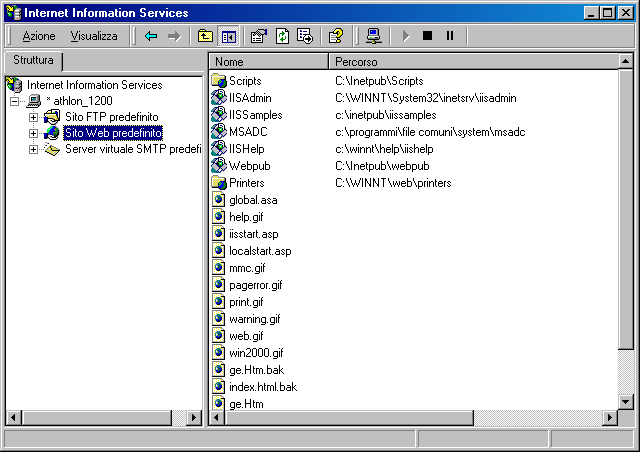Click the tree pane horizontal scrollbar thumb

[97, 418]
